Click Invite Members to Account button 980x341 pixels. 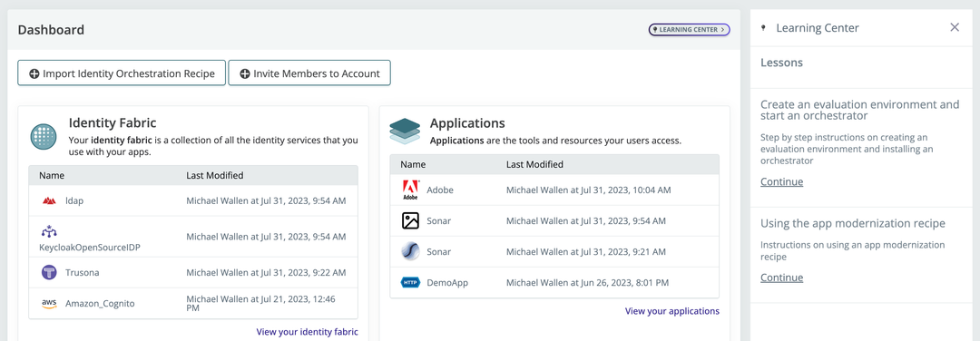click(309, 73)
